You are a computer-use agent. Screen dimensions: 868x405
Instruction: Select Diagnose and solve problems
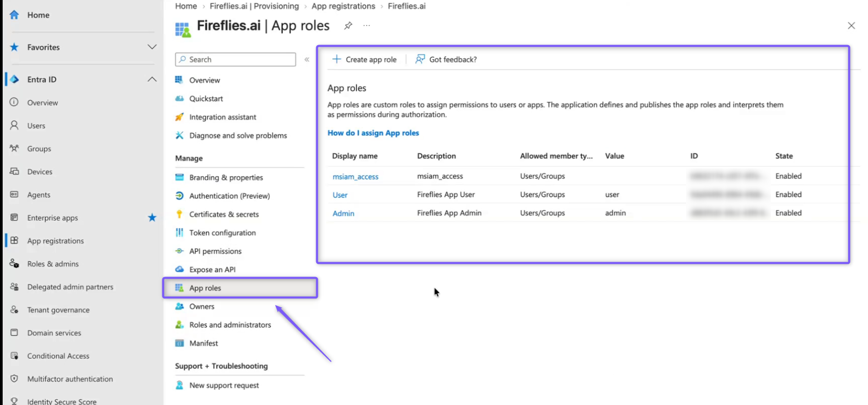click(238, 135)
